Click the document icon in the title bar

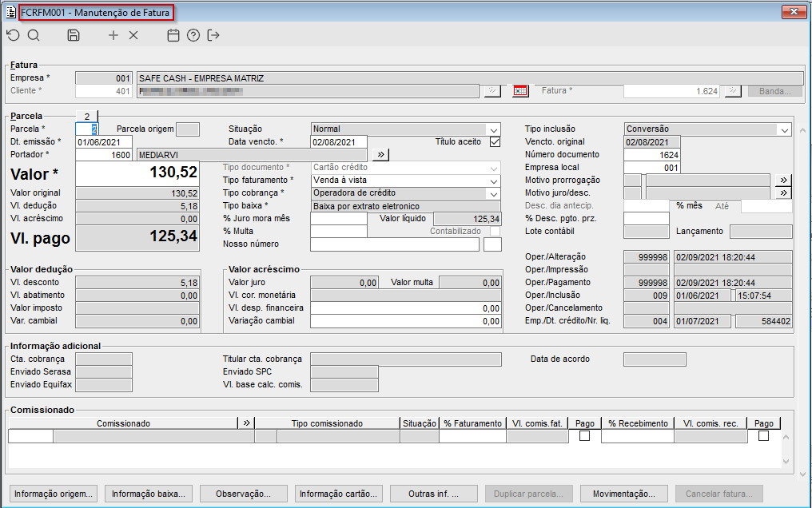(x=11, y=12)
